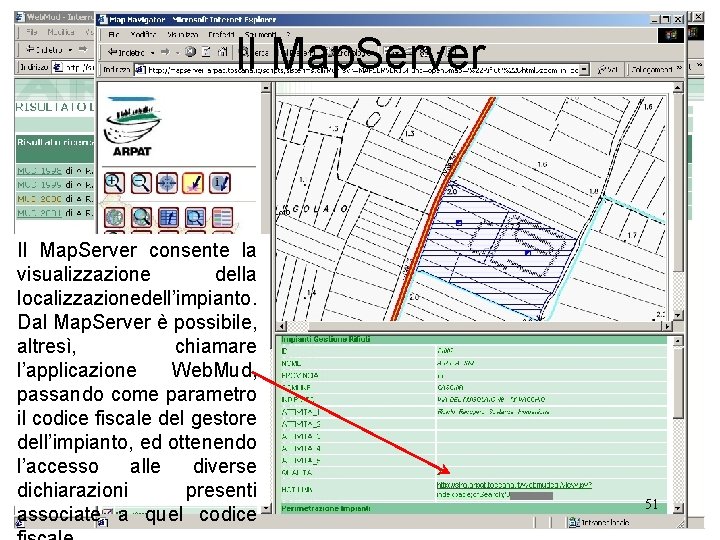Click the Indietro back button in Map Navigator
720x540 pixels.
pyautogui.click(x=127, y=52)
